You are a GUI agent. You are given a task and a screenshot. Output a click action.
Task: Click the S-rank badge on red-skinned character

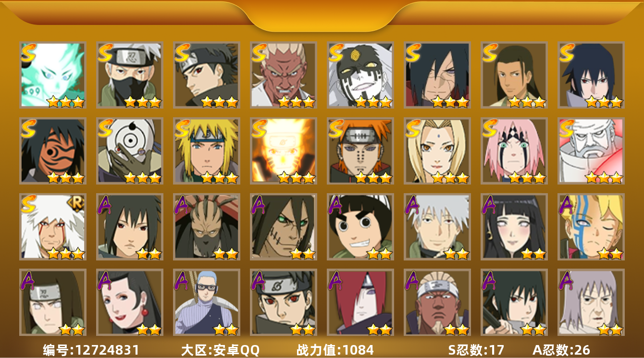tap(260, 52)
